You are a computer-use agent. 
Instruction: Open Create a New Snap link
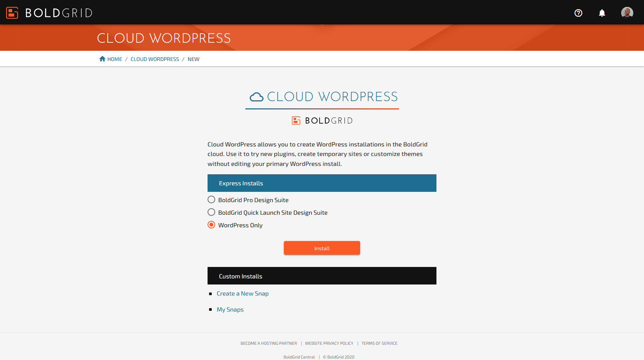pos(243,293)
